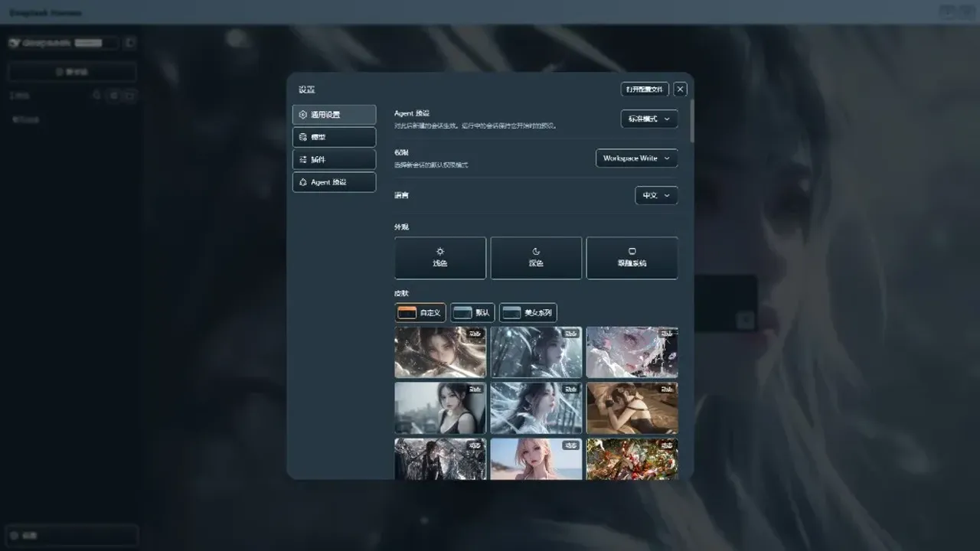The image size is (980, 551).
Task: Select the red flowers skin thumbnail
Action: coord(632,458)
